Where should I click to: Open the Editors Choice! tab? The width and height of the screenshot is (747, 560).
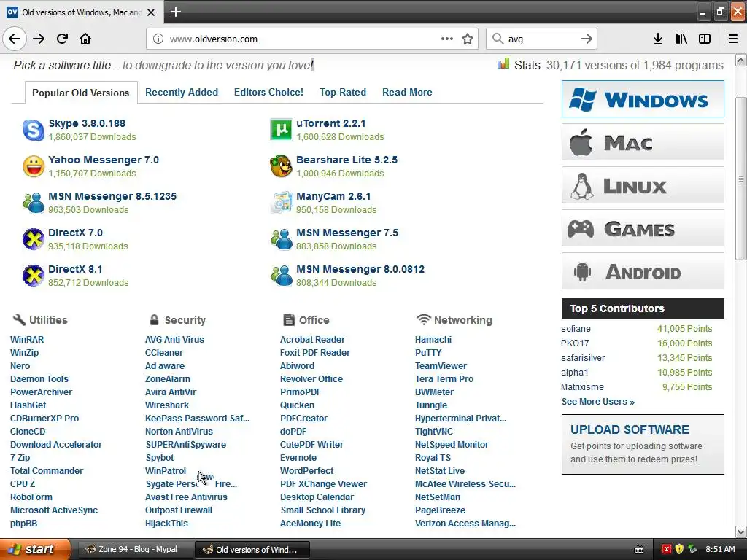[268, 92]
